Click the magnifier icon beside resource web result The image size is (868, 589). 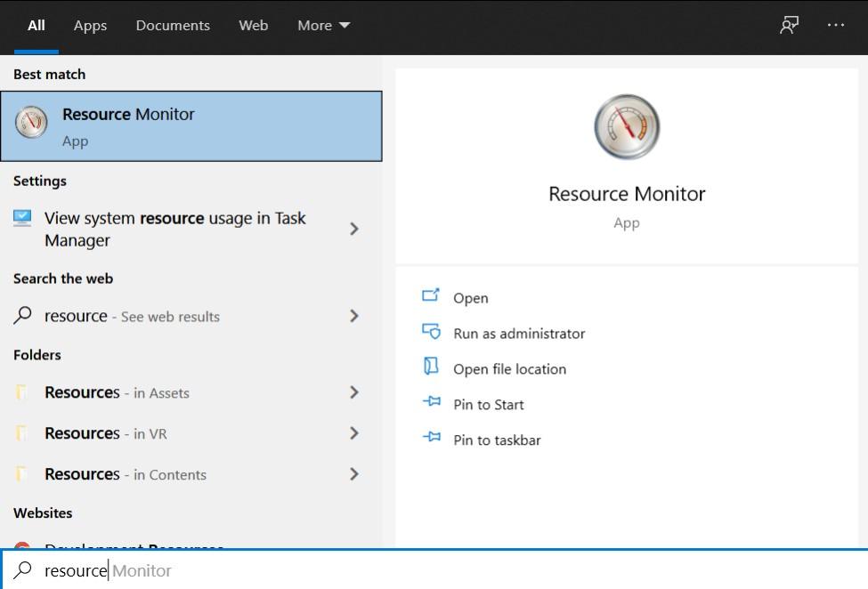(22, 315)
